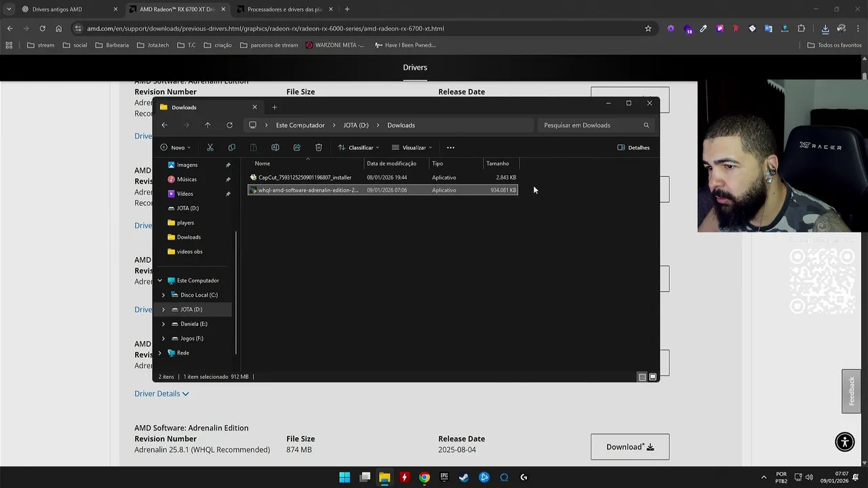Go up one folder level in Explorer
868x488 pixels.
(x=208, y=125)
